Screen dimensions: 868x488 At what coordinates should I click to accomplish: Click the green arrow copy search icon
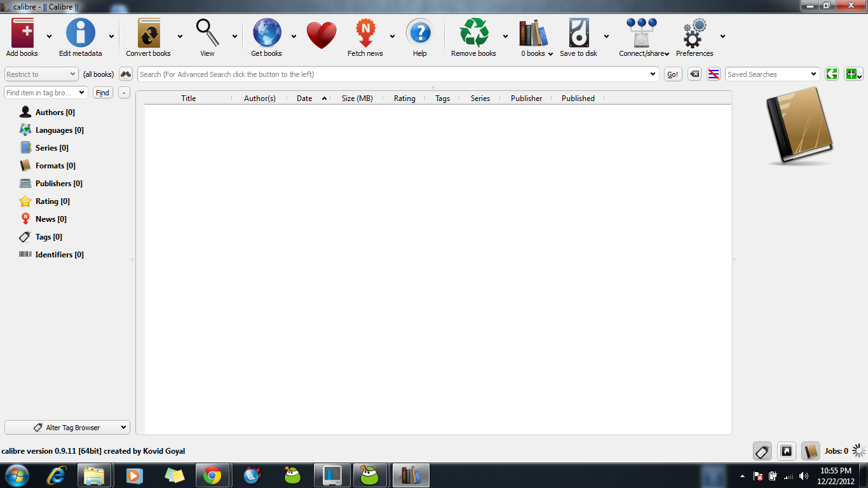[x=832, y=74]
